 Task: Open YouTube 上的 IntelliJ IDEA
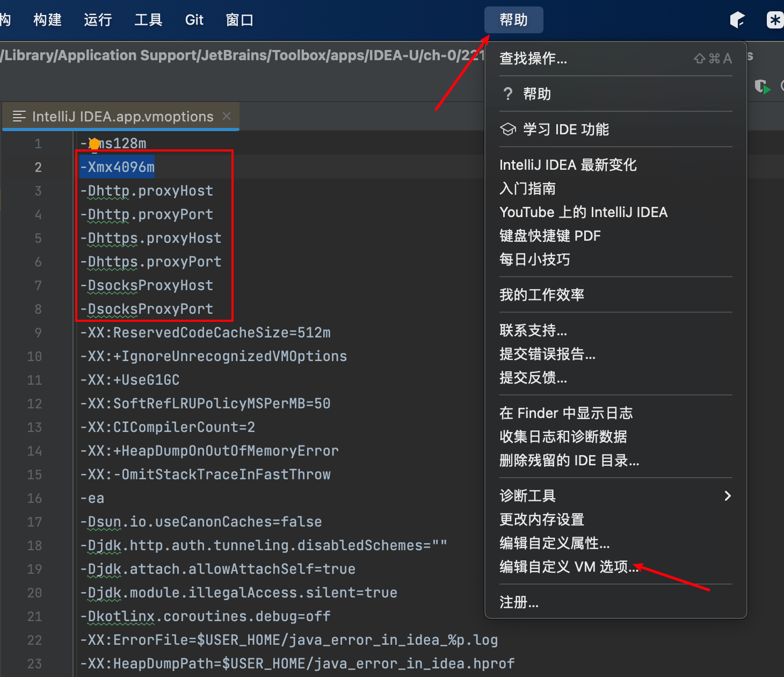click(616, 212)
